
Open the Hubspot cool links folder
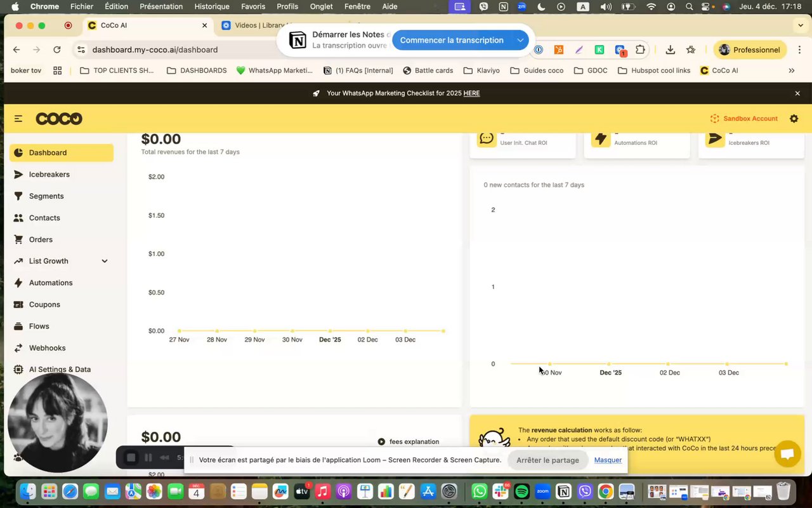pyautogui.click(x=654, y=70)
